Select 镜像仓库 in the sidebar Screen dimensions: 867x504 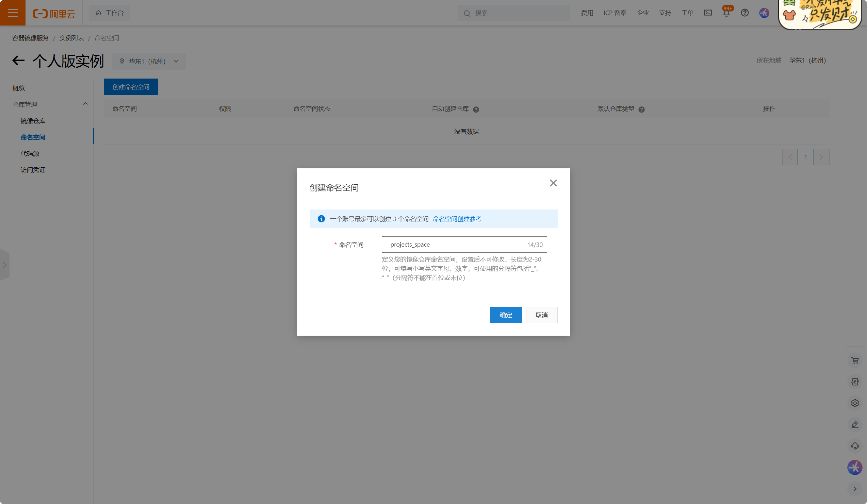tap(33, 121)
